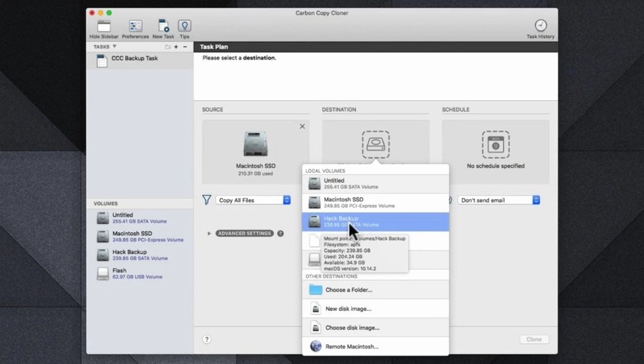This screenshot has width=644, height=364.
Task: Click the Clone button
Action: point(534,339)
